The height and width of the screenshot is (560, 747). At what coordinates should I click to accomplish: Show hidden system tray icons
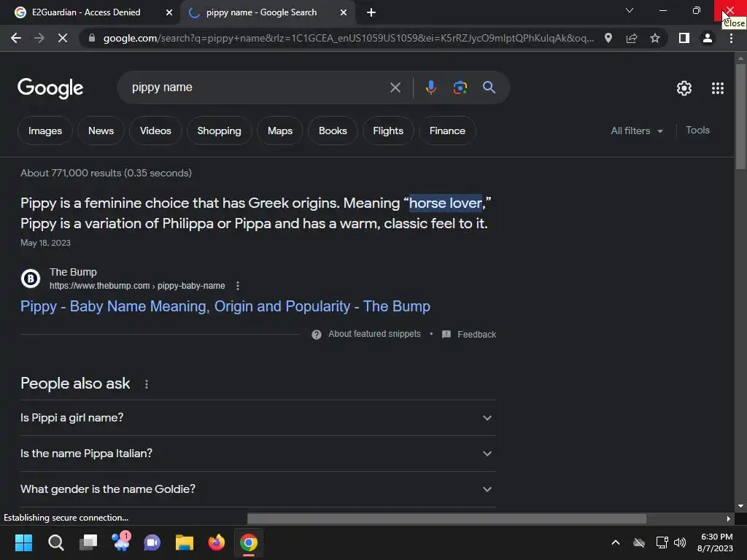[x=616, y=542]
